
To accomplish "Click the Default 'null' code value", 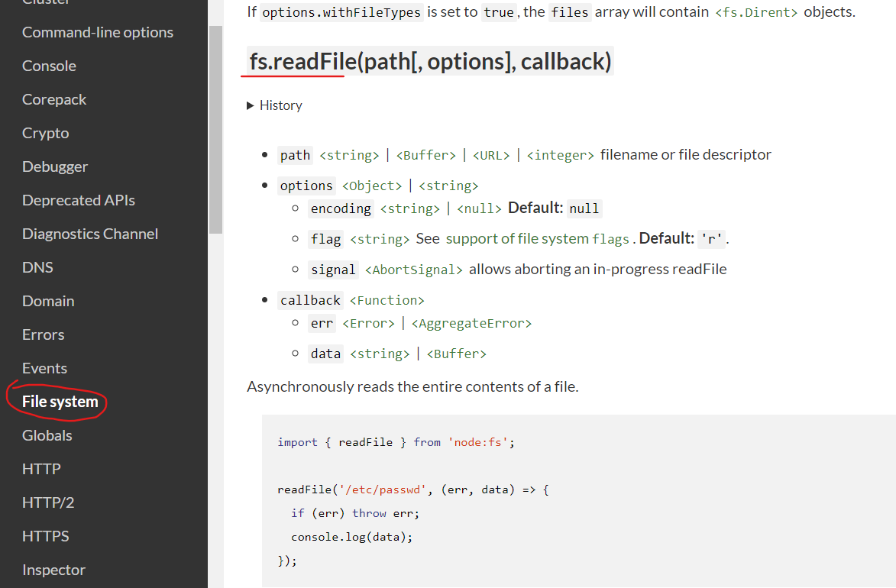I will [x=584, y=209].
